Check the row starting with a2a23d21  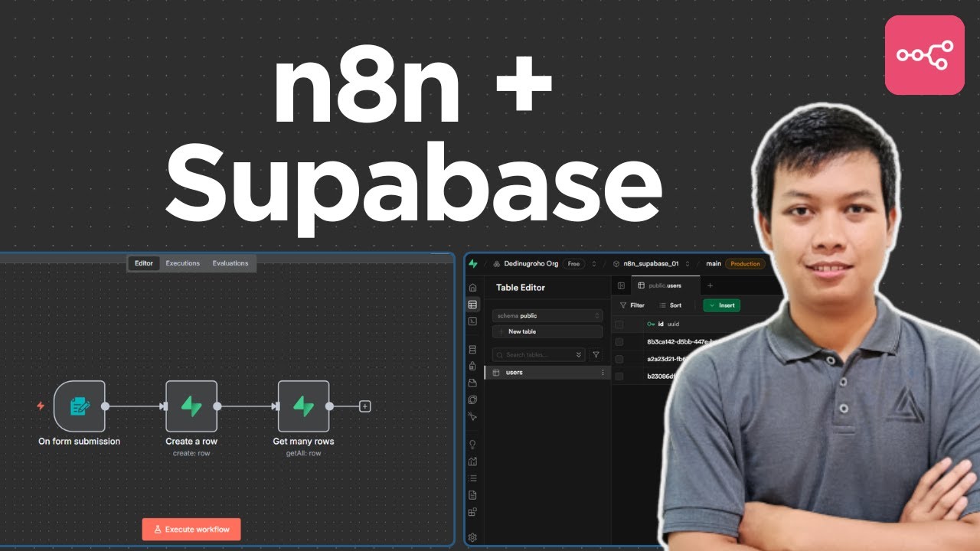tap(619, 359)
